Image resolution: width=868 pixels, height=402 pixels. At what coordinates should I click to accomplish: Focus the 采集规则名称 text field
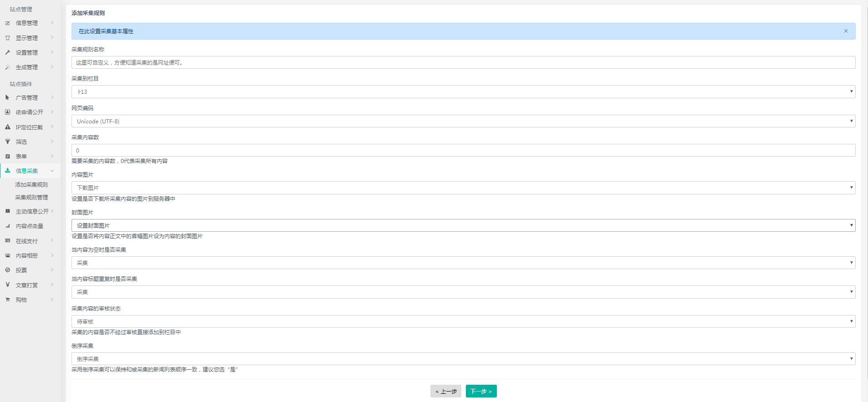click(463, 62)
